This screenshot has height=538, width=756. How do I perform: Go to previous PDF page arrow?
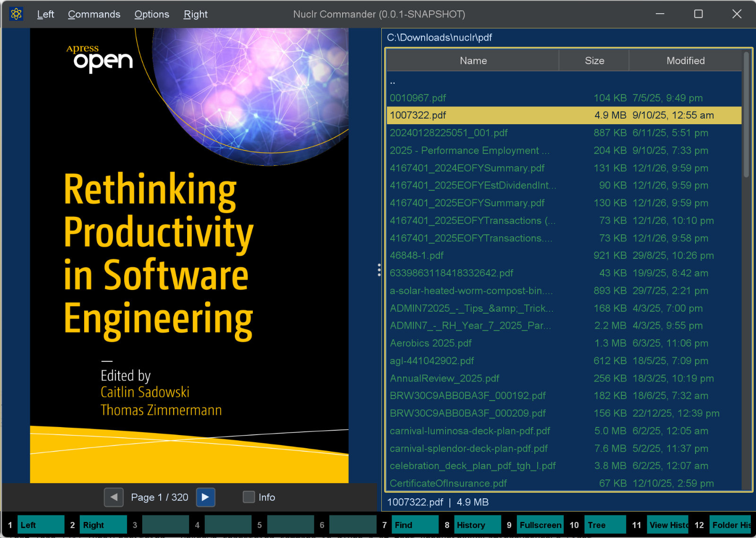point(114,497)
